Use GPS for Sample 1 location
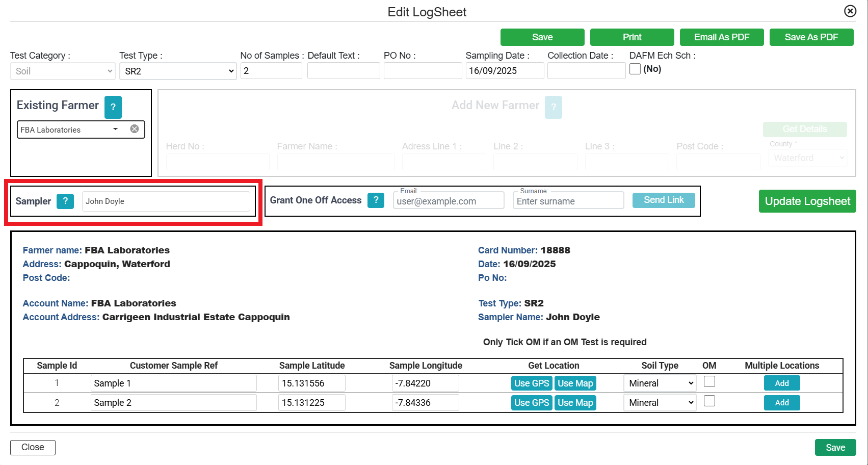Viewport: 868px width, 465px height. point(531,383)
